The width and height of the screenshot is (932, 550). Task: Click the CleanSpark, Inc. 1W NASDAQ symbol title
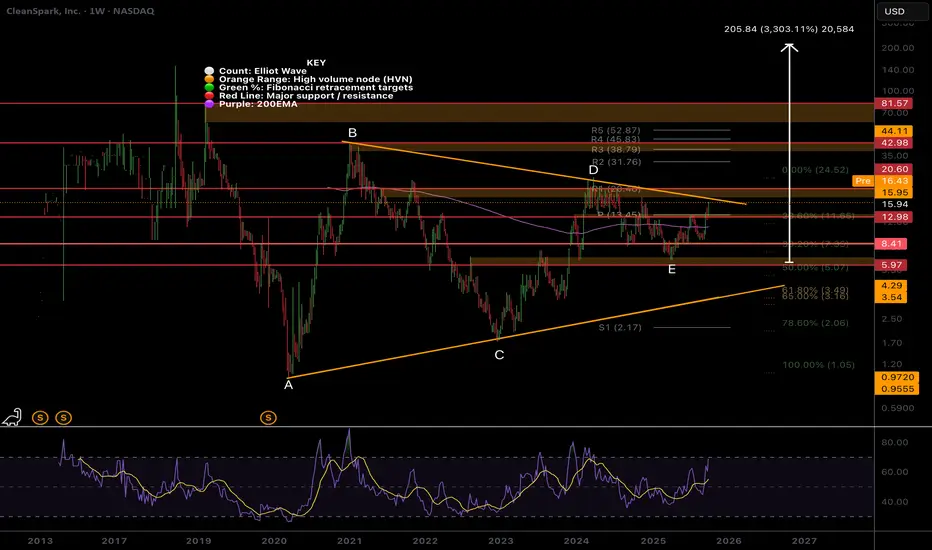(80, 11)
